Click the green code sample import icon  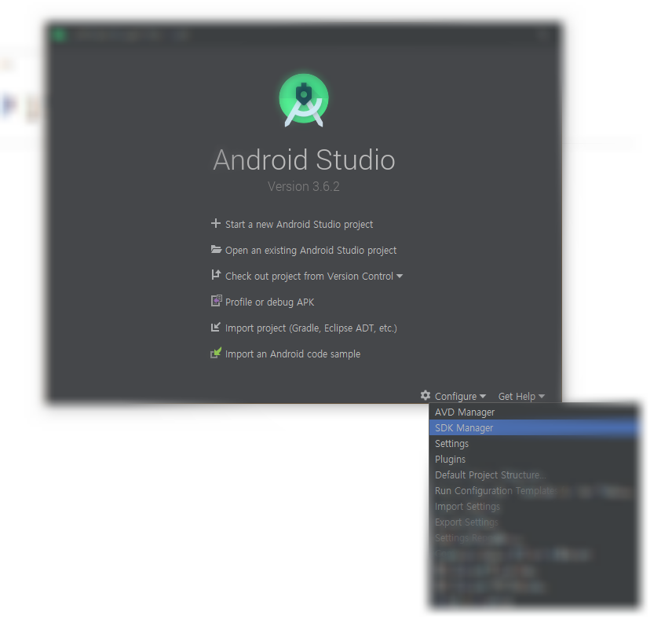pyautogui.click(x=216, y=353)
